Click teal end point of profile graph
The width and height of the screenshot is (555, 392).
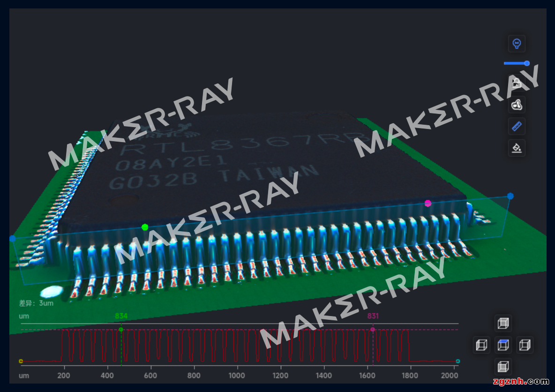[x=458, y=361]
